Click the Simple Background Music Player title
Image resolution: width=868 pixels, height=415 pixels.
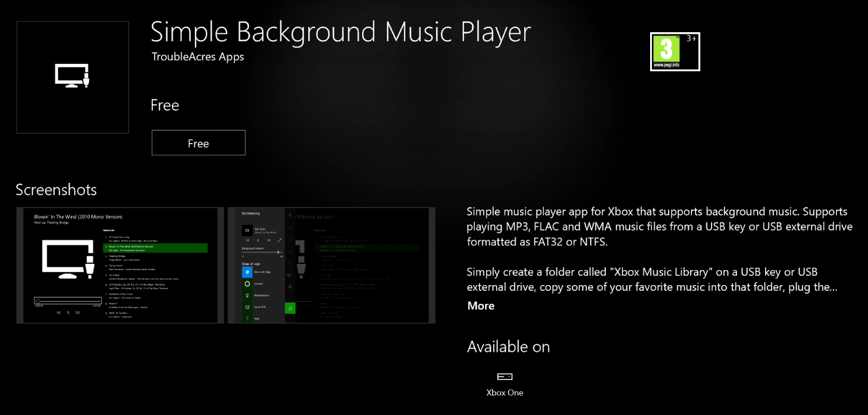tap(340, 32)
